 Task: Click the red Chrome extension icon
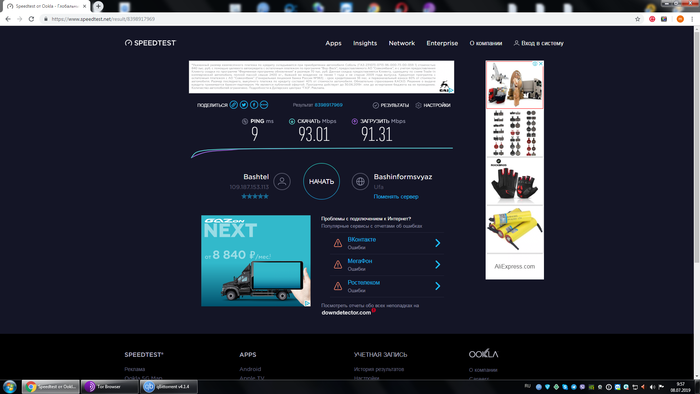652,19
